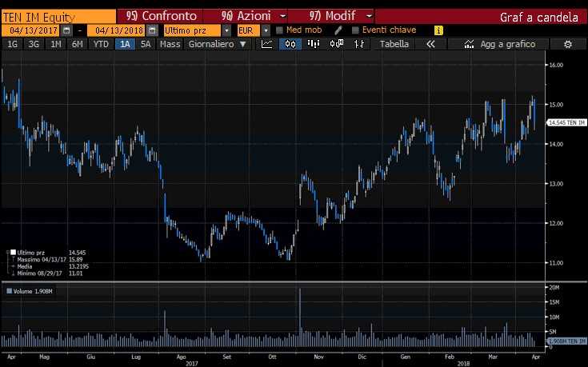The height and width of the screenshot is (367, 588).
Task: Open the 97) Modif menu
Action: coord(331,16)
